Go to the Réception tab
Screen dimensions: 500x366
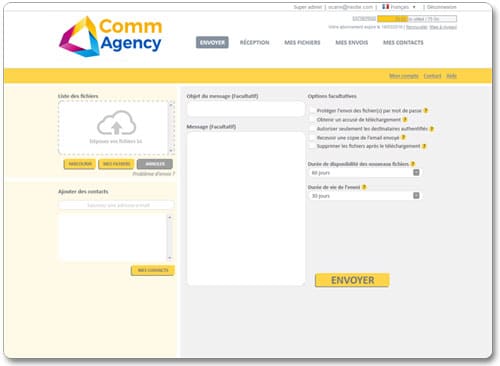click(x=255, y=42)
